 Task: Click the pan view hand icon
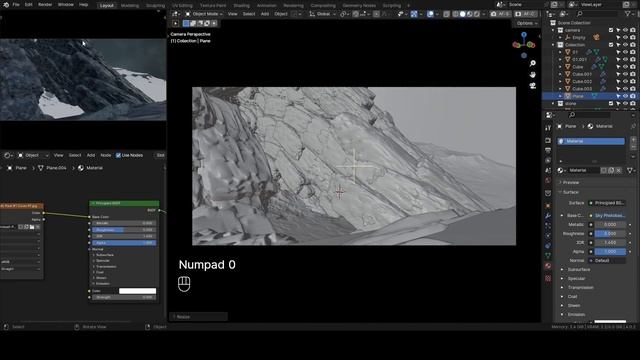(x=532, y=75)
